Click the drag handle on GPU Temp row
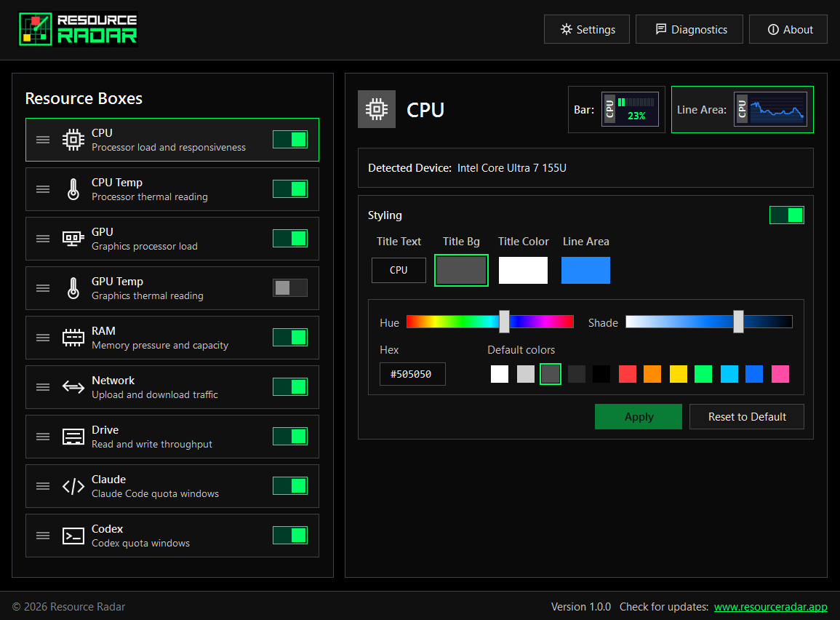Viewport: 840px width, 620px height. tap(43, 288)
